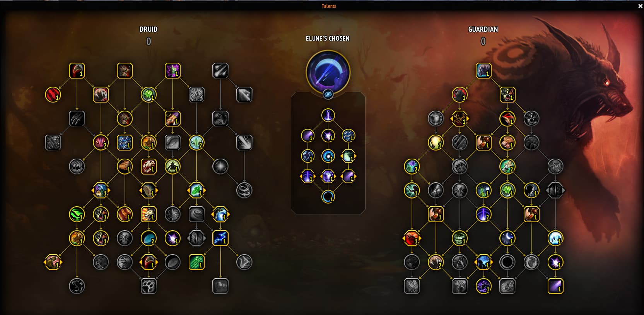Image resolution: width=644 pixels, height=315 pixels.
Task: Click the square purple comet Guardian talent
Action: click(555, 286)
